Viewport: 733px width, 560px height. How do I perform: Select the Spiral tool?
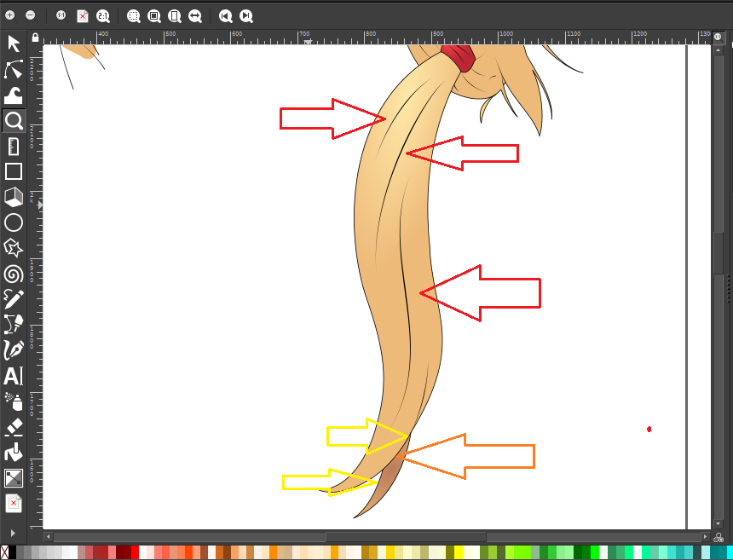pyautogui.click(x=13, y=274)
